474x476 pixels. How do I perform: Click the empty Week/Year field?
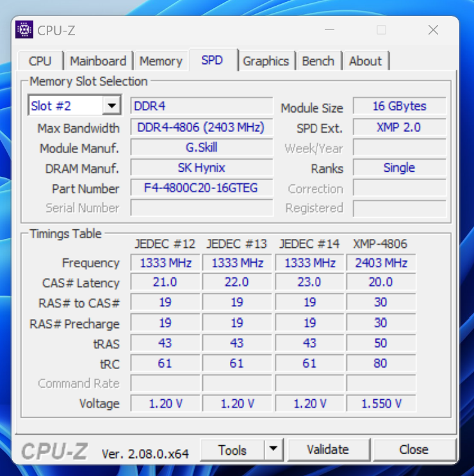399,147
